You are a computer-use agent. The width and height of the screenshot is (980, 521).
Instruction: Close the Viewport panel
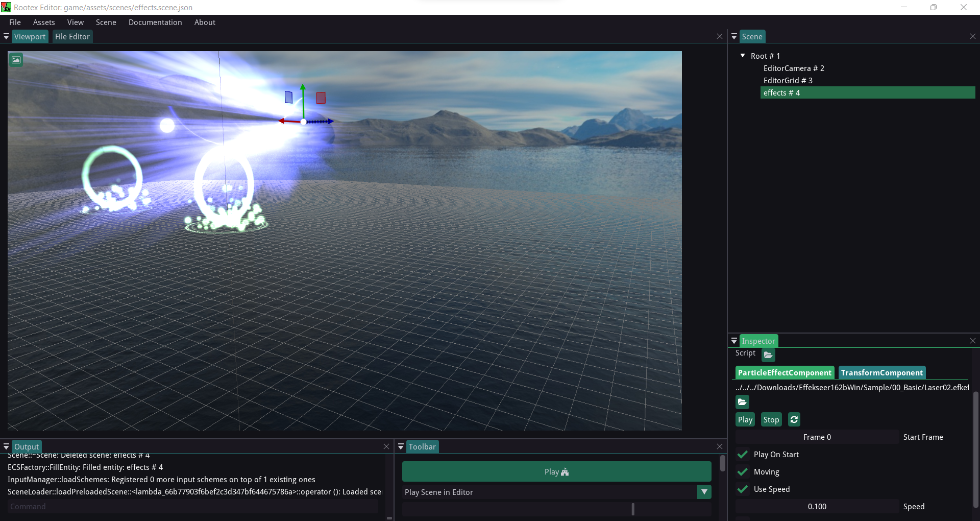pyautogui.click(x=720, y=36)
